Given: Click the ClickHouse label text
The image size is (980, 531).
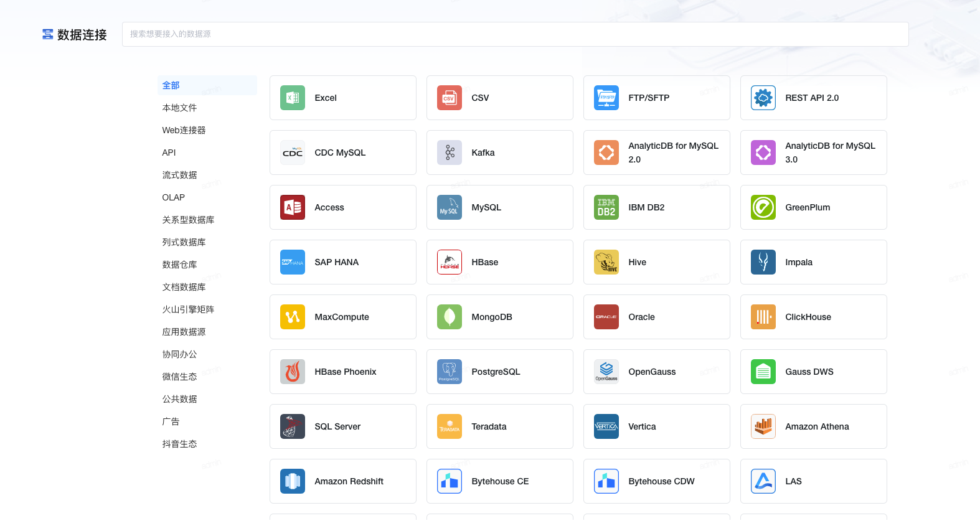Looking at the screenshot, I should pyautogui.click(x=808, y=317).
